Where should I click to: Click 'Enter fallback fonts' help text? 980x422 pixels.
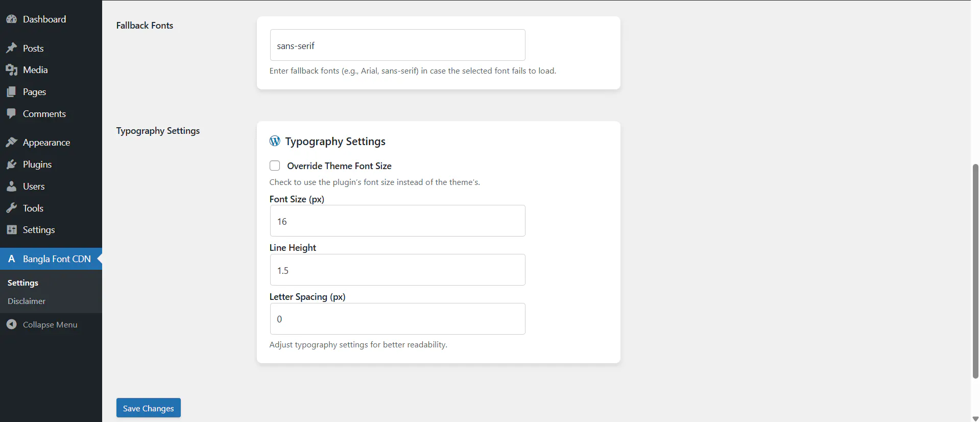pos(413,71)
